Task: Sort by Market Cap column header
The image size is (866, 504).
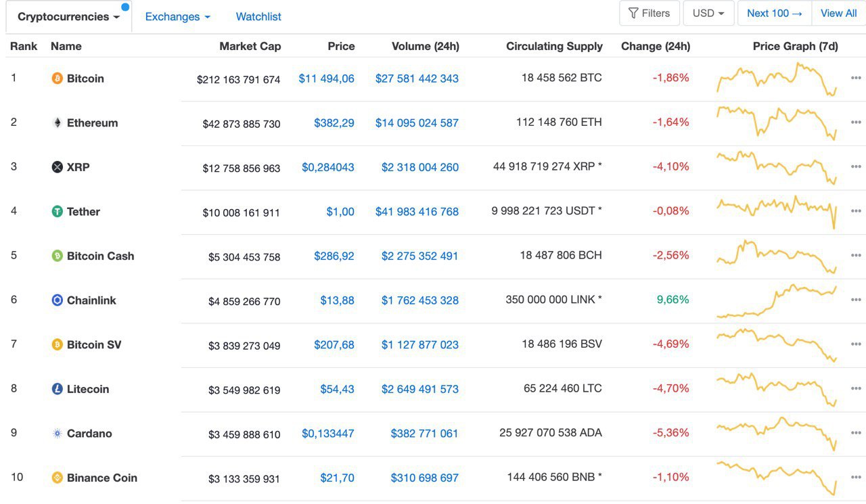Action: click(250, 46)
